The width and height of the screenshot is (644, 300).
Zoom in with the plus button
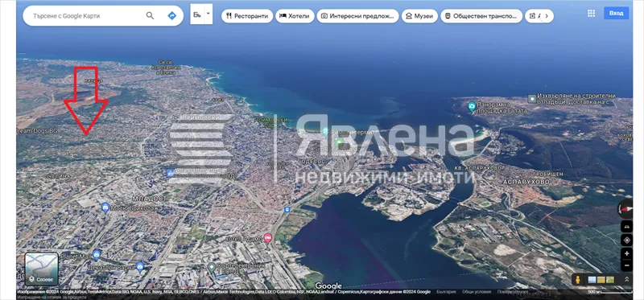627,253
